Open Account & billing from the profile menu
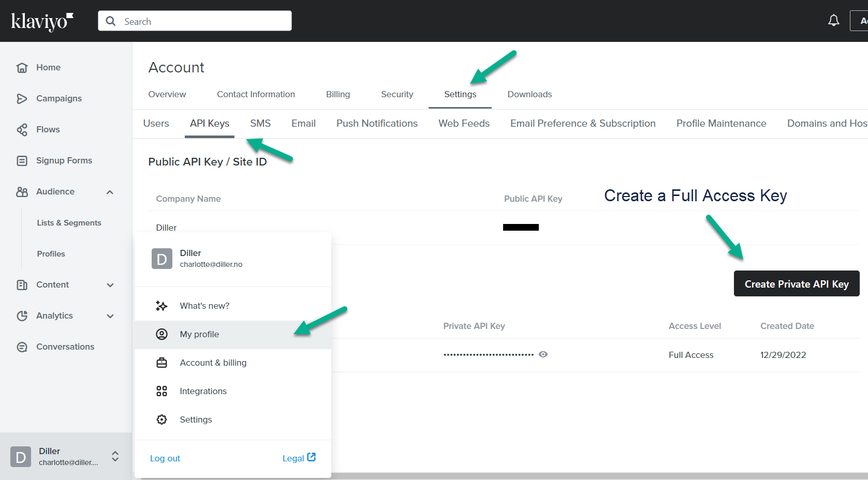Screen dimensions: 868x480 pos(213,363)
